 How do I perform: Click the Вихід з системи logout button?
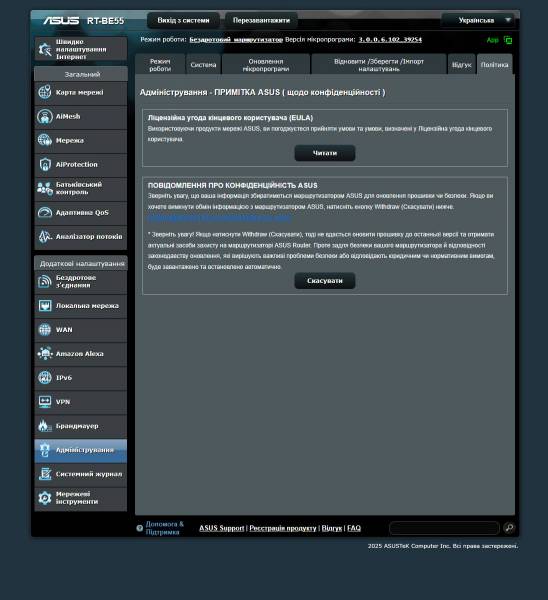click(x=183, y=20)
